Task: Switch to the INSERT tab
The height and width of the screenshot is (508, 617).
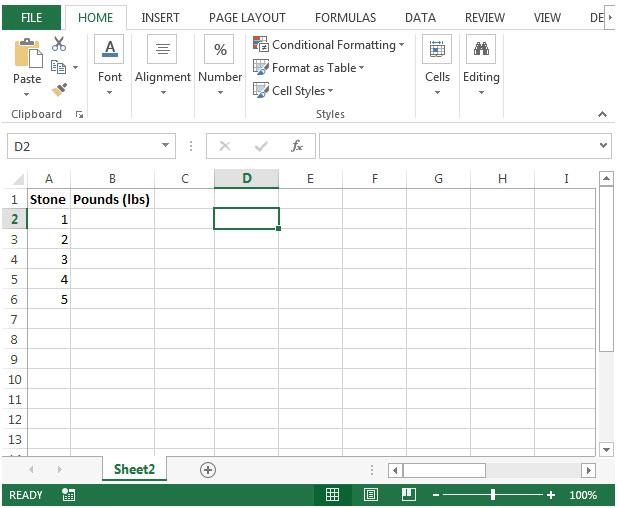Action: click(x=161, y=18)
